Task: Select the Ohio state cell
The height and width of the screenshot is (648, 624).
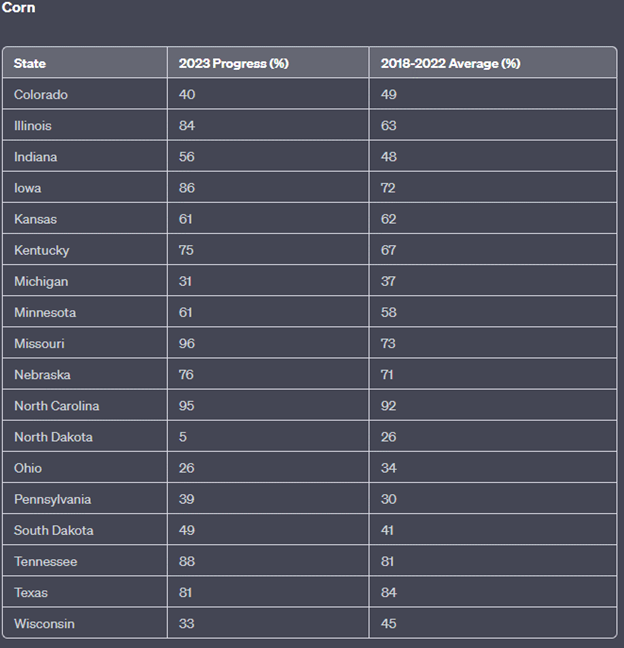Action: [28, 468]
